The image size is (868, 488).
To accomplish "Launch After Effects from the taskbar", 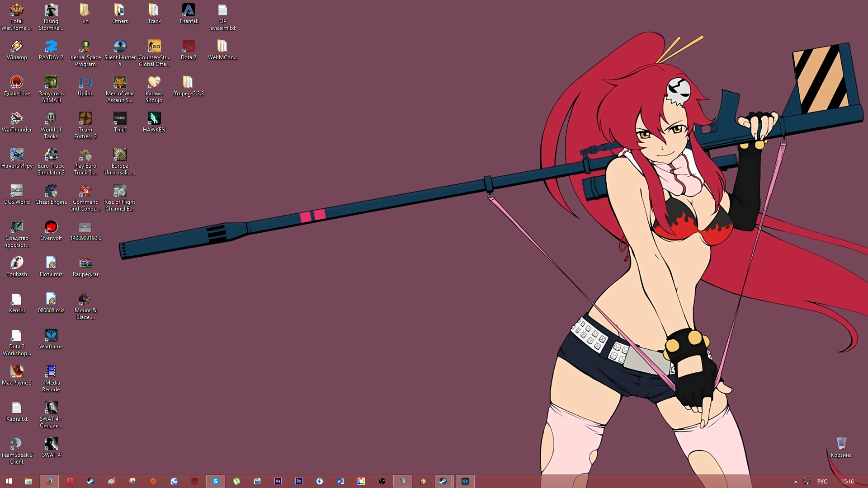I will tap(278, 481).
